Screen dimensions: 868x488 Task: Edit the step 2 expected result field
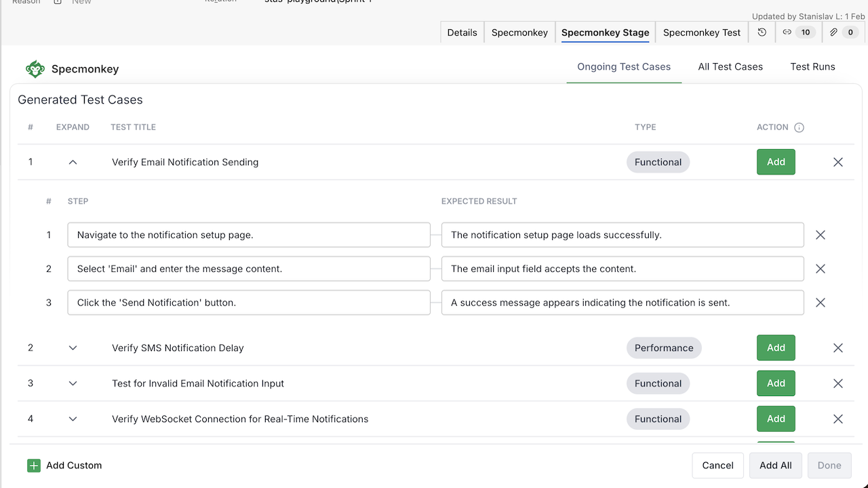622,269
